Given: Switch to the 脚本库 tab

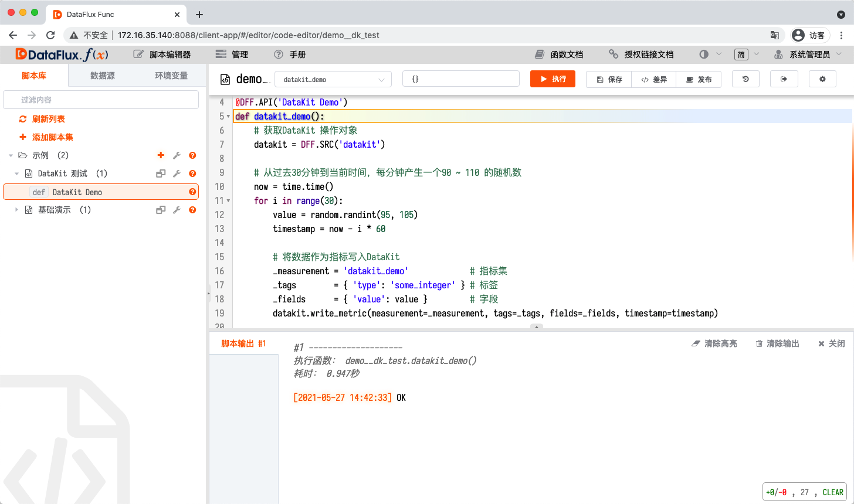Looking at the screenshot, I should click(x=34, y=76).
